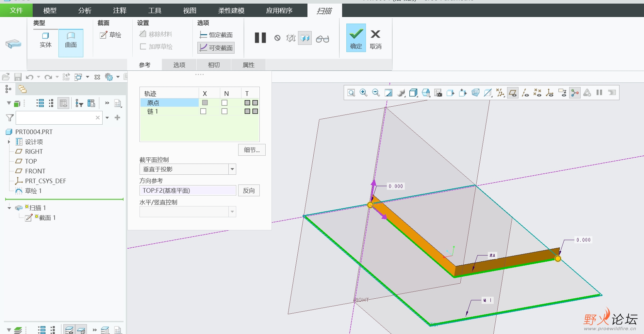
Task: Expand the 设计项 tree node
Action: click(x=9, y=142)
